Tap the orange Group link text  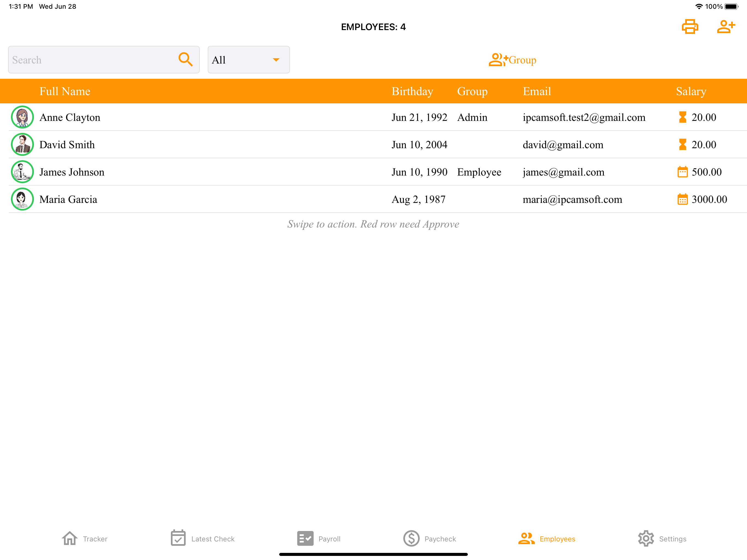point(522,60)
